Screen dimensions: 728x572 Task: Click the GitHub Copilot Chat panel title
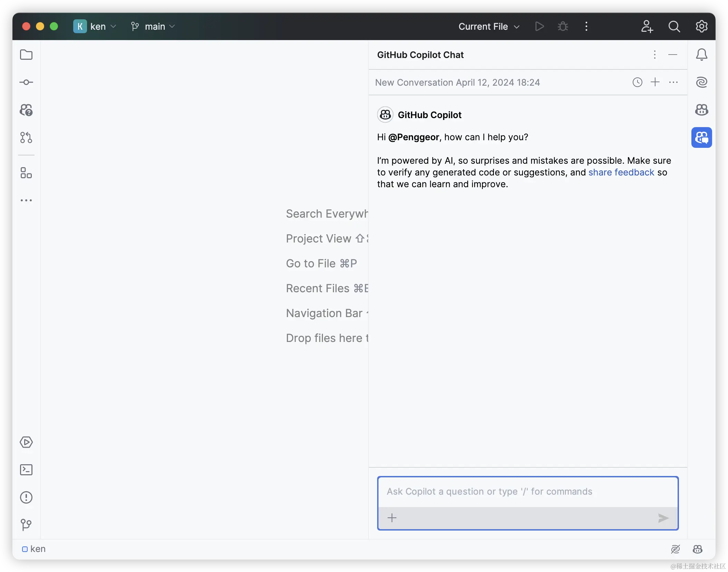click(420, 55)
